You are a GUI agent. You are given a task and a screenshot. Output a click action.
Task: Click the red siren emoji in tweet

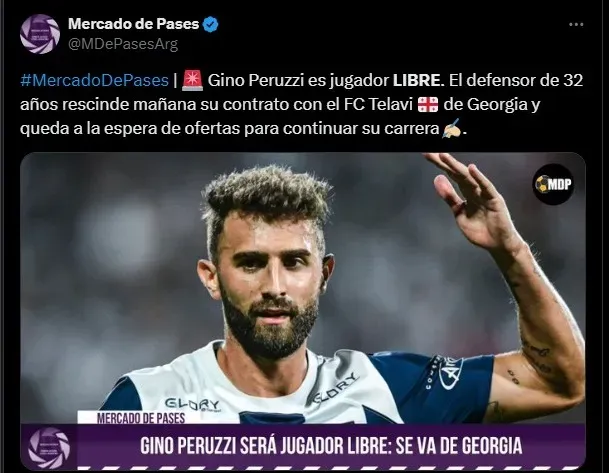point(193,80)
